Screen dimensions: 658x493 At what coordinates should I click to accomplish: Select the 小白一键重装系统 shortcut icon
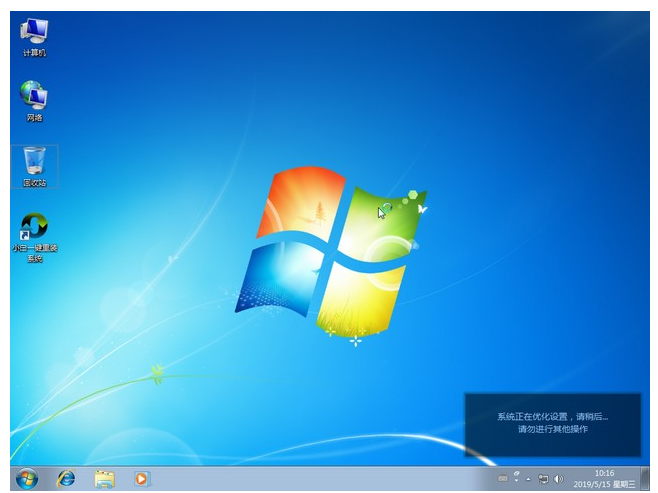tap(34, 237)
